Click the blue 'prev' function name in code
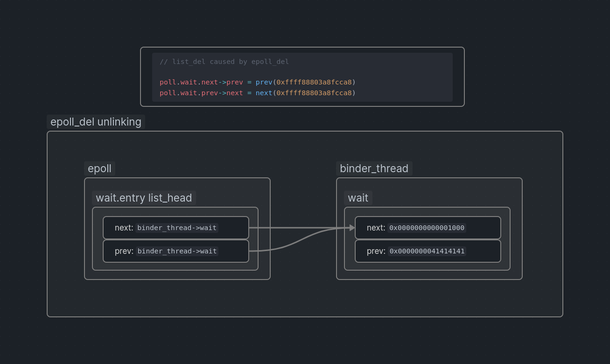This screenshot has width=610, height=364. (264, 82)
